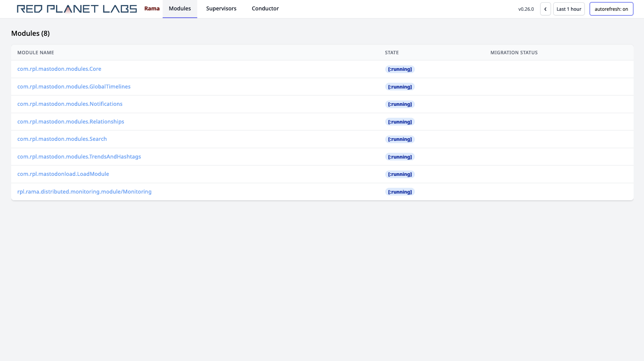
Task: Click the MIGRATION STATUS column header
Action: tap(514, 53)
